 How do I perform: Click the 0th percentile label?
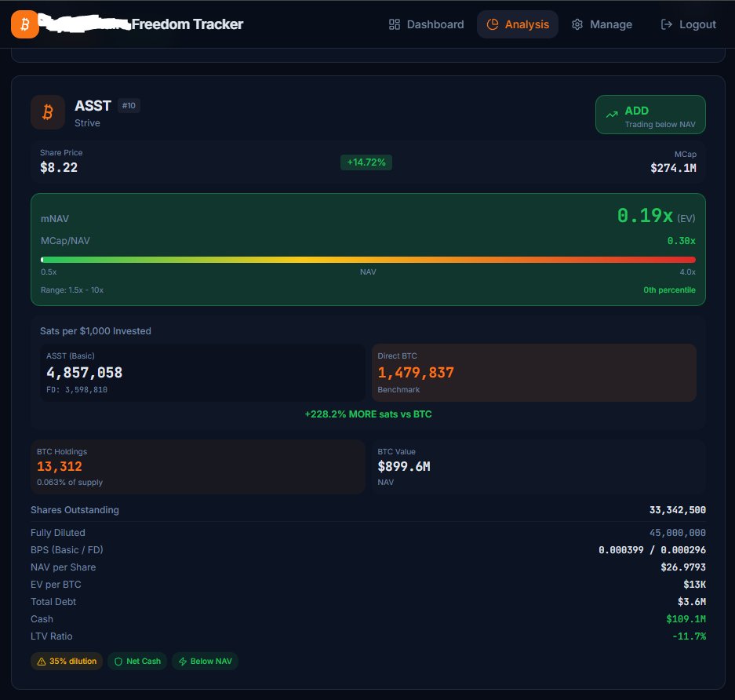click(669, 290)
